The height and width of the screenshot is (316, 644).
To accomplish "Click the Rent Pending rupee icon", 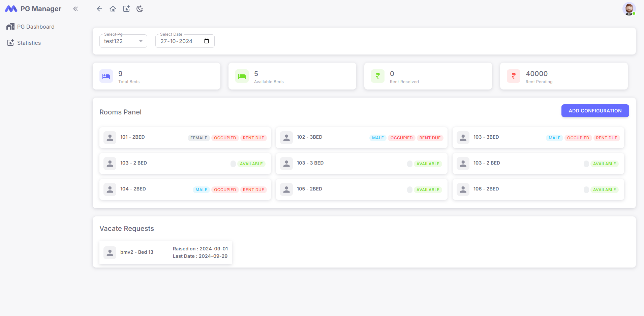I will pos(513,76).
